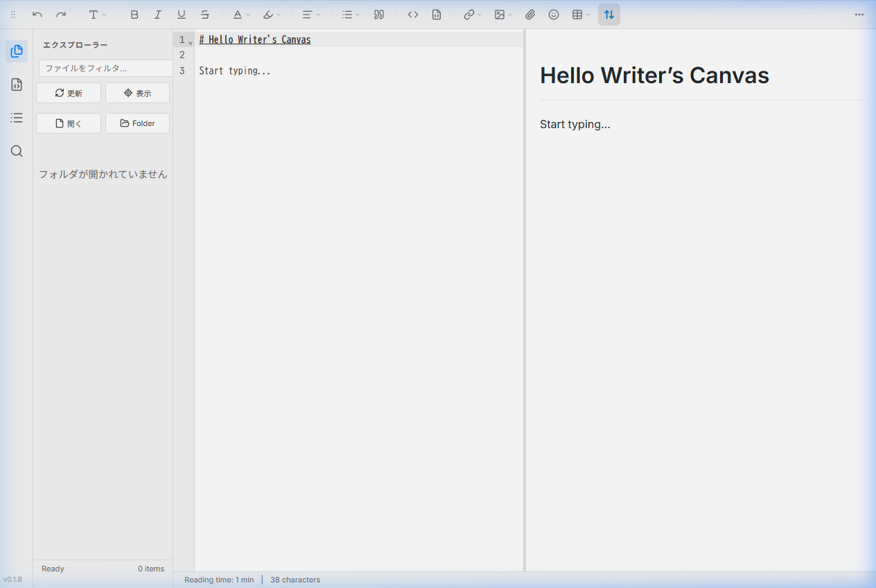This screenshot has width=876, height=588.
Task: Attach a file with the paperclip icon
Action: 530,15
